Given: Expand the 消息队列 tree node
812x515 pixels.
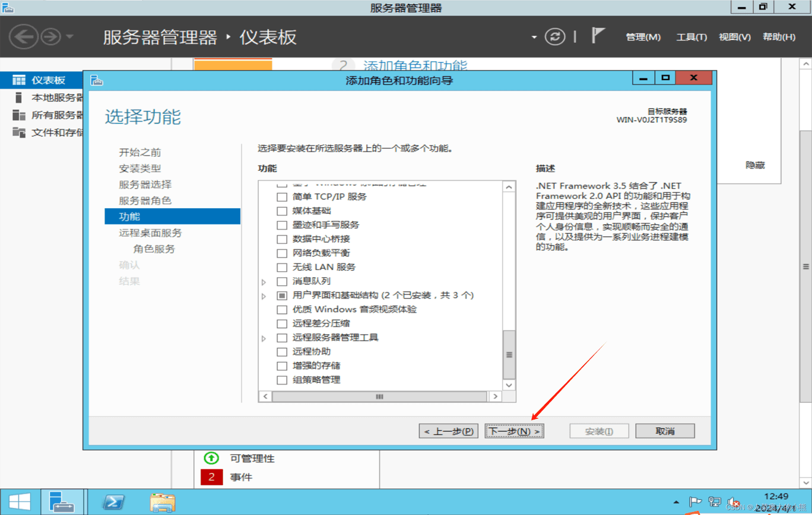Looking at the screenshot, I should 264,282.
